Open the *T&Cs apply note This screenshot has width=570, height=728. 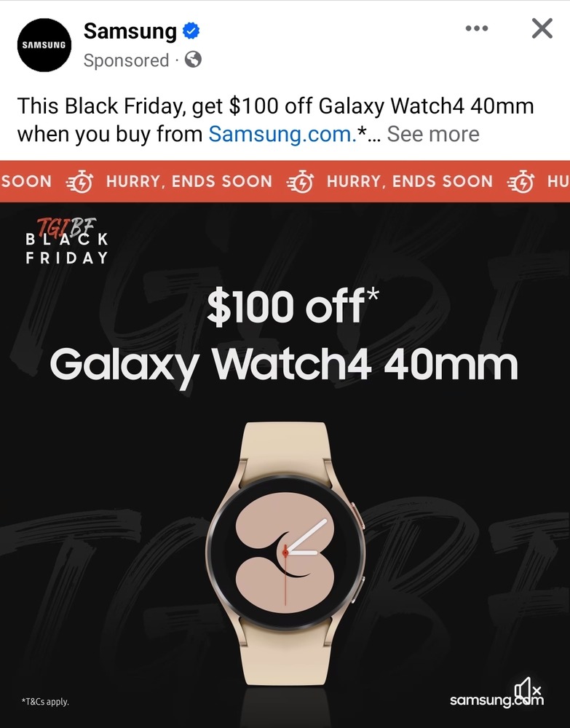tap(45, 702)
